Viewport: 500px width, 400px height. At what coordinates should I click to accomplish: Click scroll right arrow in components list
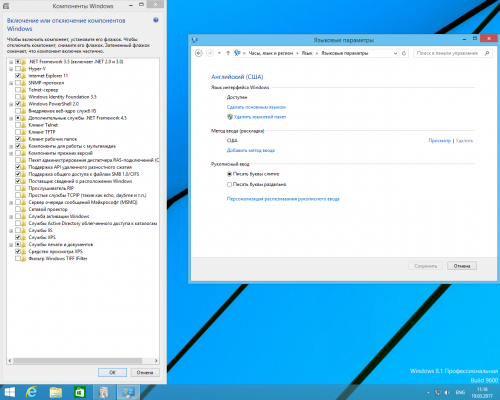(156, 360)
